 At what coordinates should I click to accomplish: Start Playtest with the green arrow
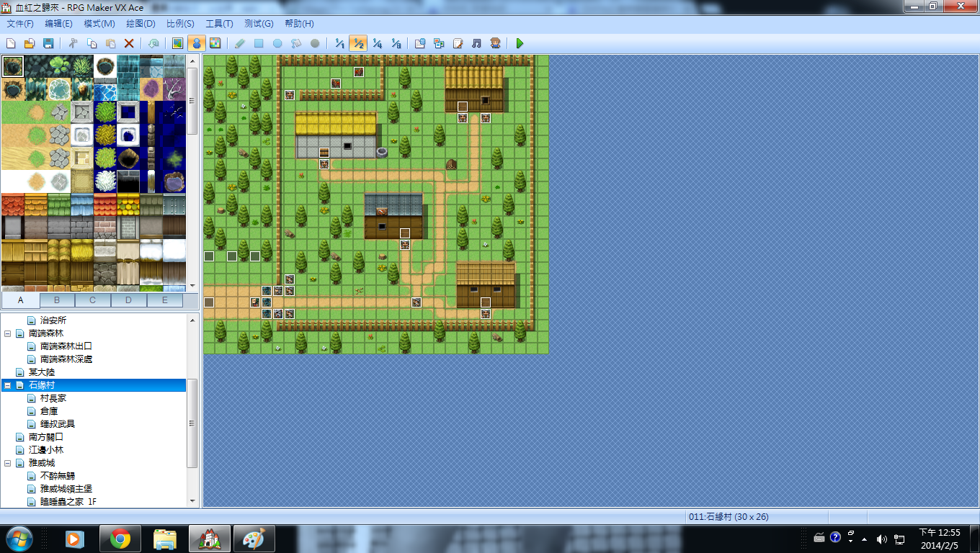[x=520, y=43]
